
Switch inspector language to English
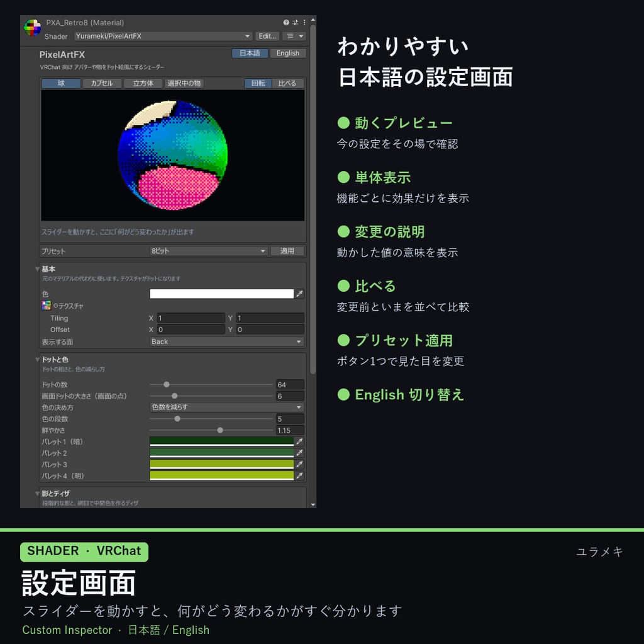(x=287, y=53)
